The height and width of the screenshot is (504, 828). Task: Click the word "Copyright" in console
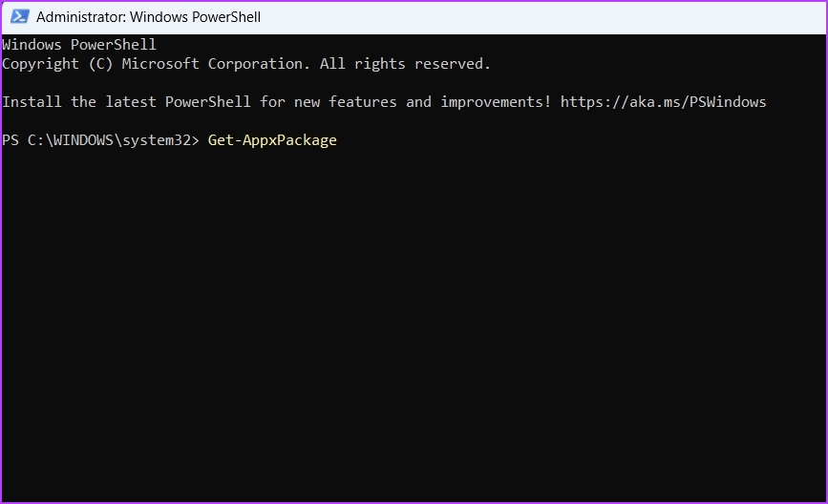click(x=40, y=64)
